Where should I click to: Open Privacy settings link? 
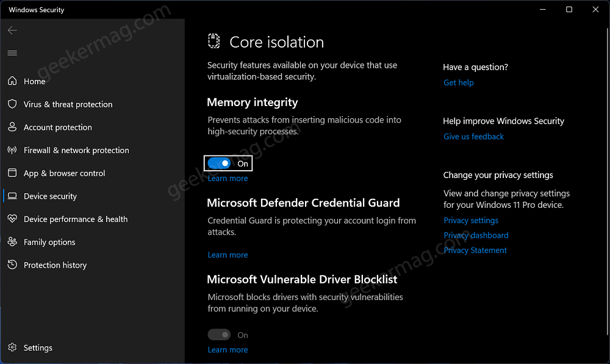(471, 220)
